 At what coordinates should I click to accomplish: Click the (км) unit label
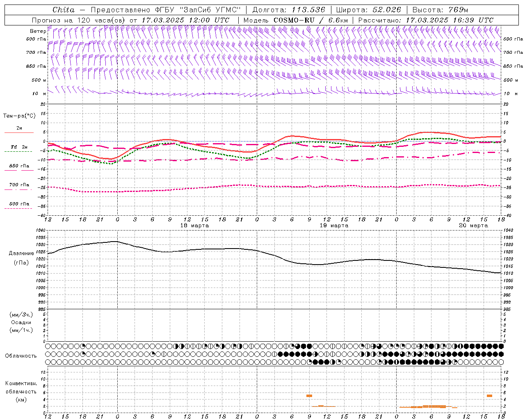tap(21, 399)
